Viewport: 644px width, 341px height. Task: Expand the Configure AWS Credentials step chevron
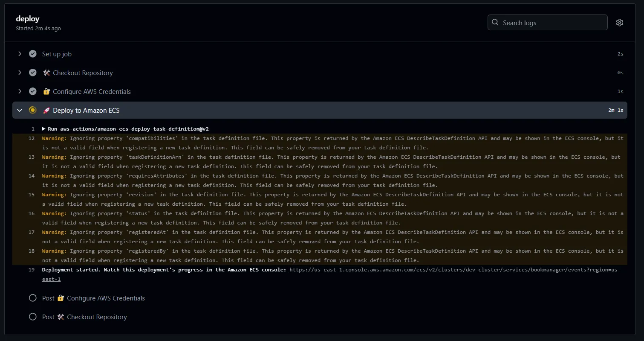point(20,91)
